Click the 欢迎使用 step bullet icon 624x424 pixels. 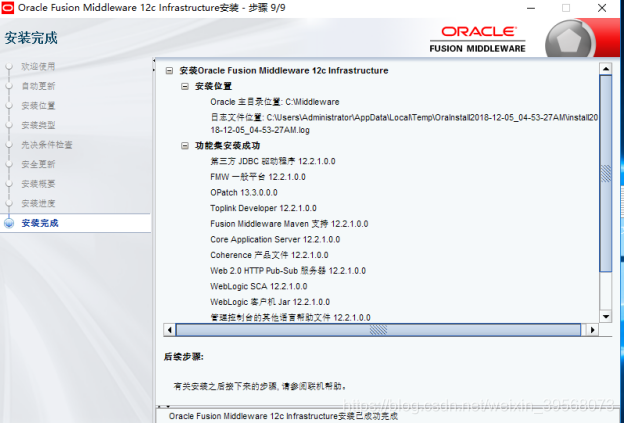9,66
